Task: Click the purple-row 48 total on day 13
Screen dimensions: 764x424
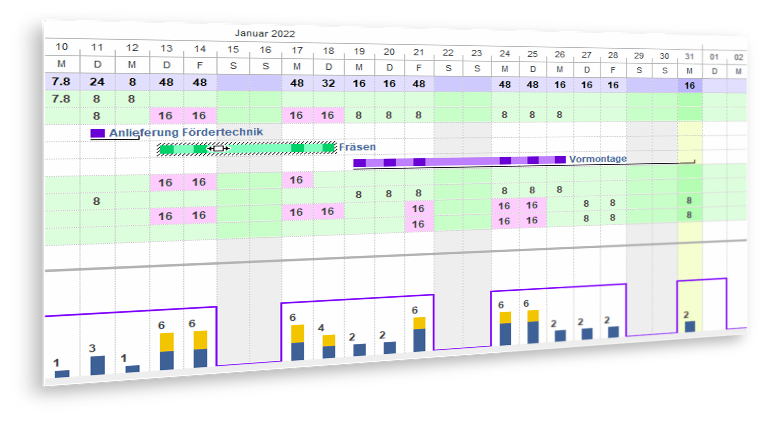Action: click(x=166, y=82)
